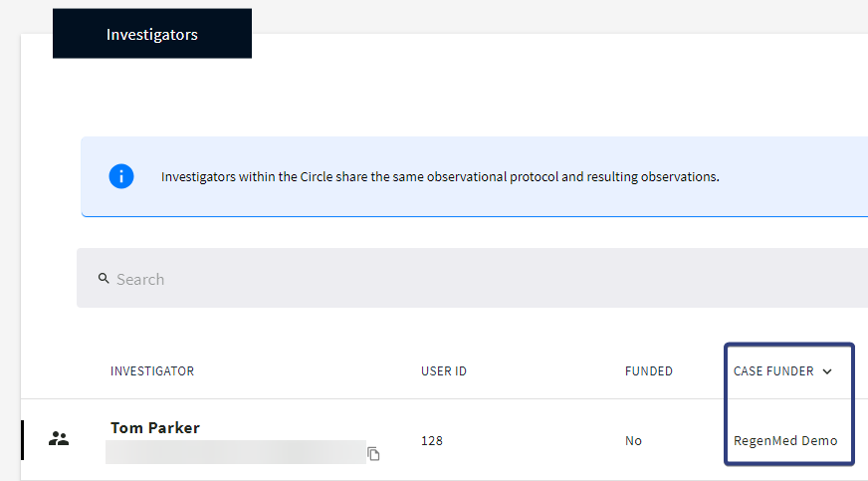The width and height of the screenshot is (868, 481).
Task: Expand the Case Funder chevron arrow
Action: [x=827, y=371]
